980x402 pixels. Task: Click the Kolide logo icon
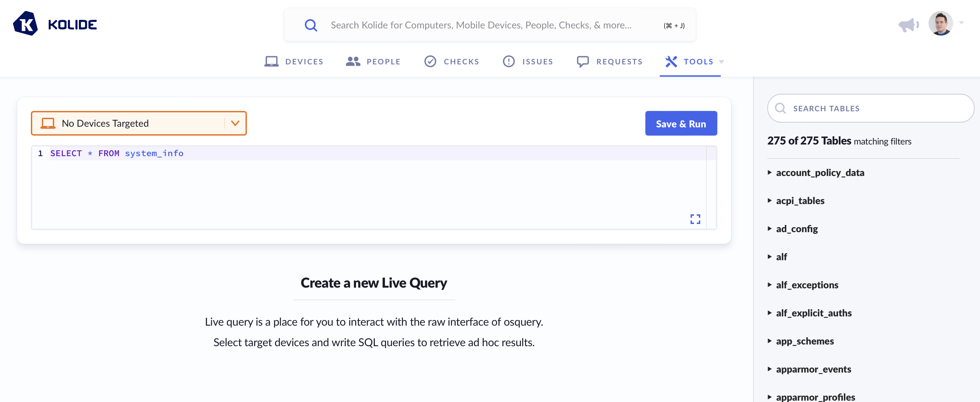[x=25, y=24]
